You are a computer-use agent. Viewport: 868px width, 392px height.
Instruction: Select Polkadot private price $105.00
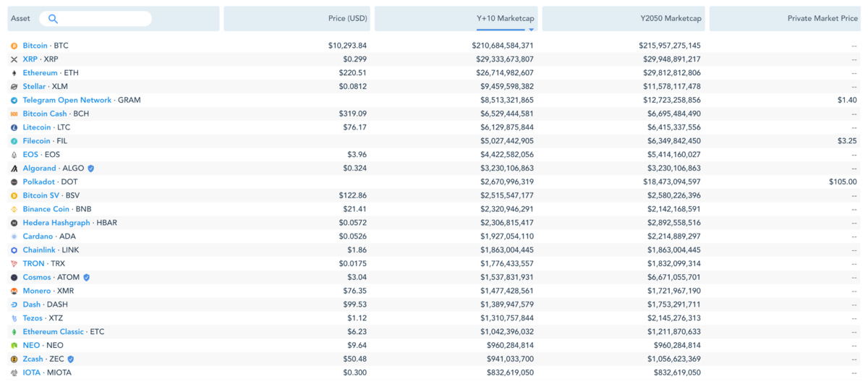coord(843,182)
